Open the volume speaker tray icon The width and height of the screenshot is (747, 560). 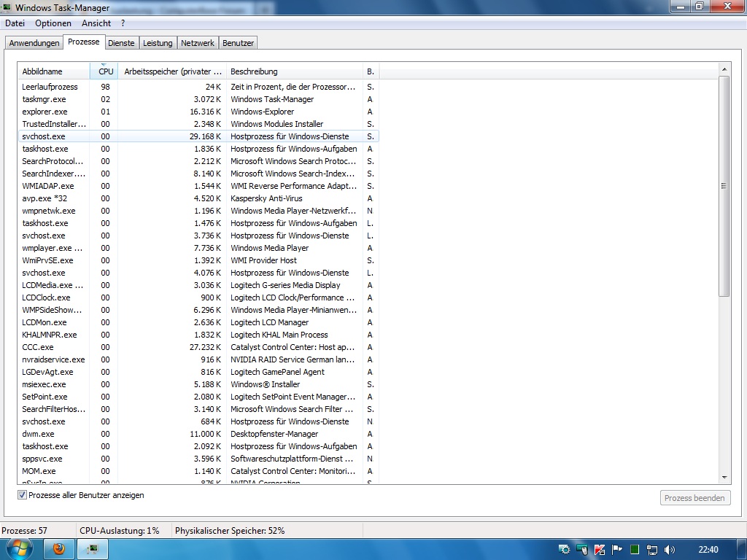pos(670,550)
